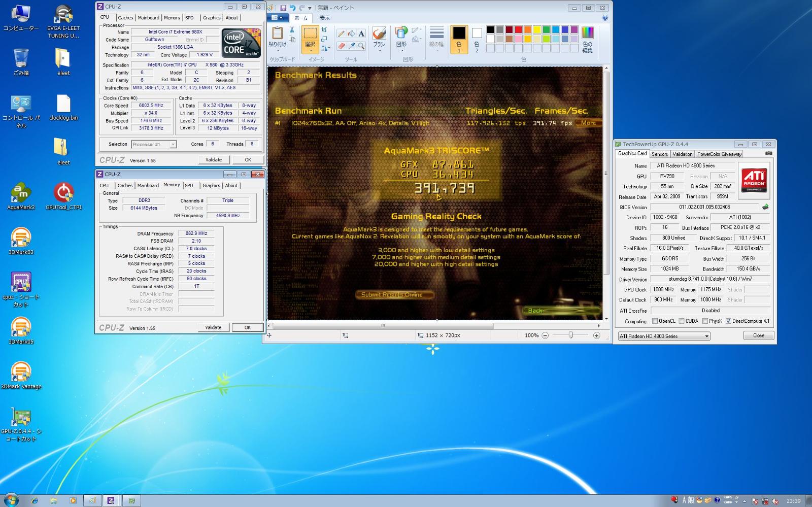Image resolution: width=812 pixels, height=507 pixels.
Task: Select the Text tool in Paint
Action: pos(361,33)
